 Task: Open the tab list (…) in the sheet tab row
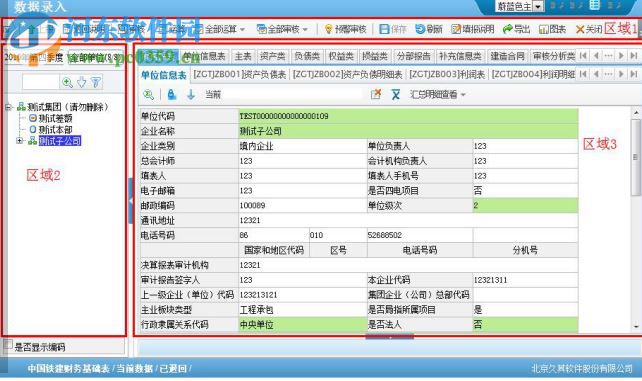coord(609,74)
